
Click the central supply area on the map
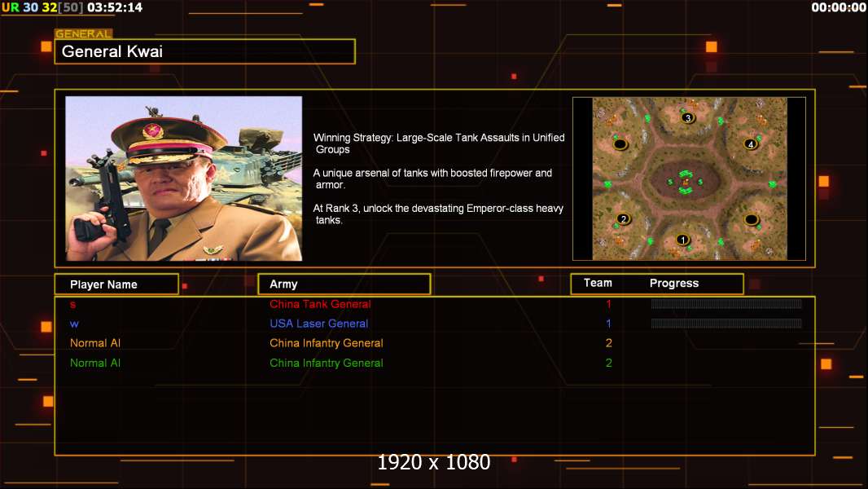click(x=686, y=181)
